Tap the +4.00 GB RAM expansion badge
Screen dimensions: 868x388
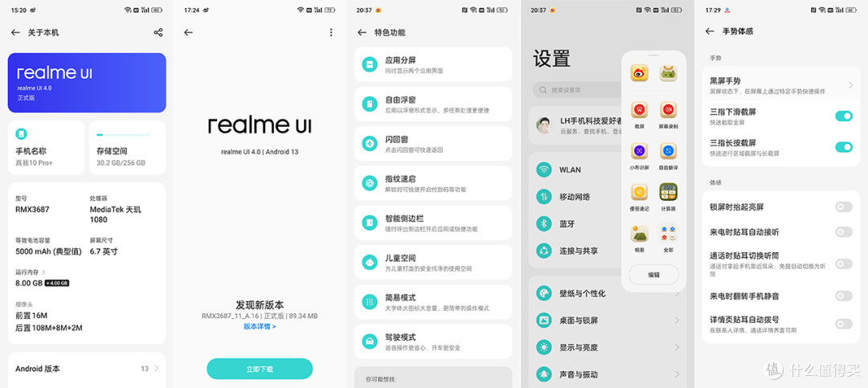click(57, 283)
